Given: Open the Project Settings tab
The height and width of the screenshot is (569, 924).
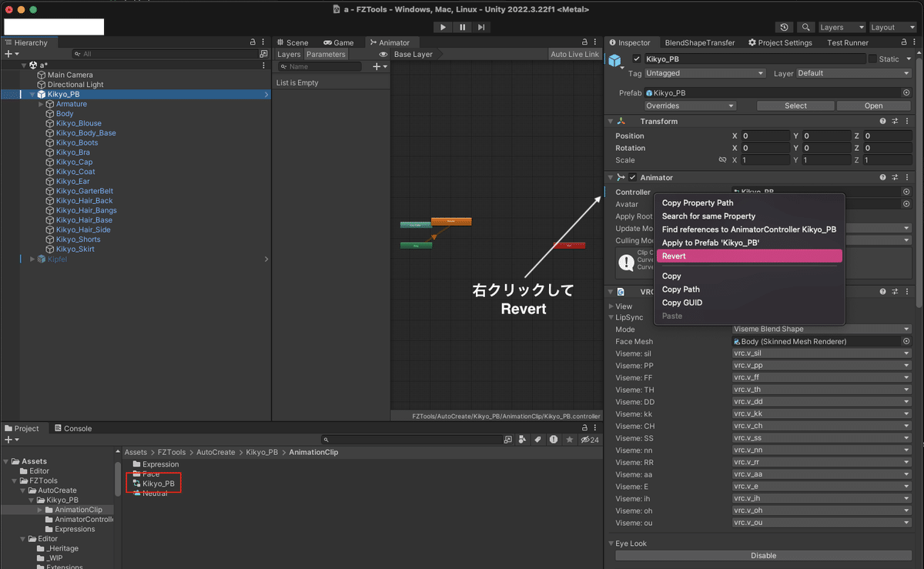Looking at the screenshot, I should pyautogui.click(x=779, y=42).
